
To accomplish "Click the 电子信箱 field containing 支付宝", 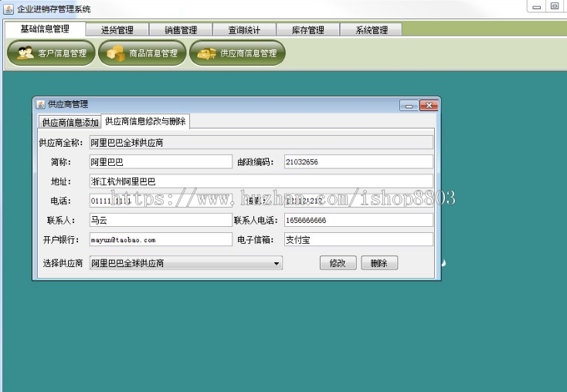I will 358,239.
